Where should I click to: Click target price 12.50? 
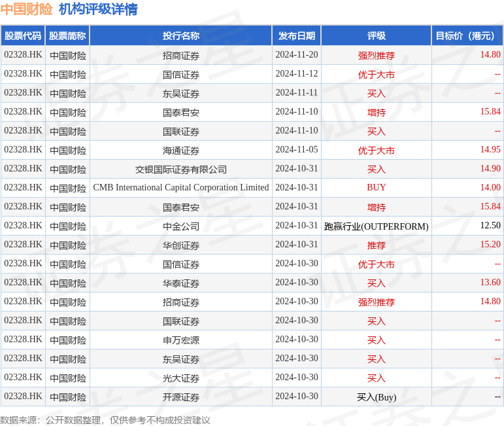pyautogui.click(x=490, y=226)
